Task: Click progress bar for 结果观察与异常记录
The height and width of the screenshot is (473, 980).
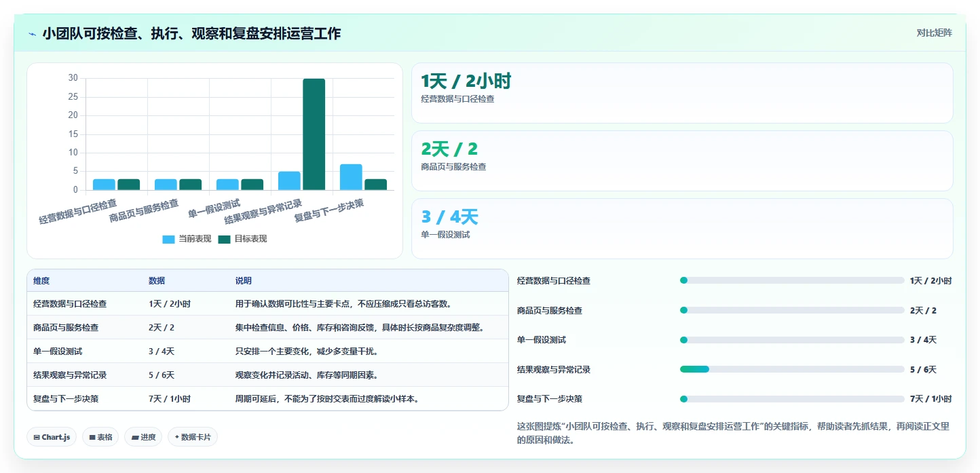Action: point(792,369)
